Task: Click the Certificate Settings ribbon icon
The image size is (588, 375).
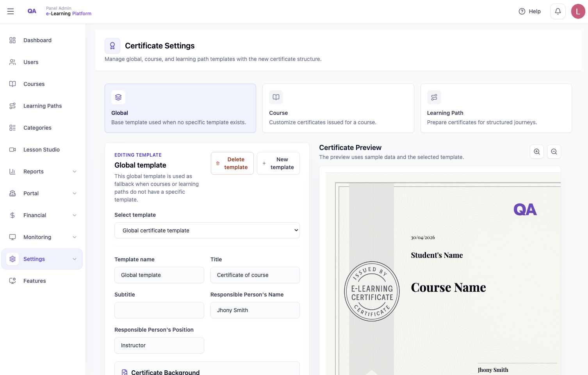Action: pos(112,46)
